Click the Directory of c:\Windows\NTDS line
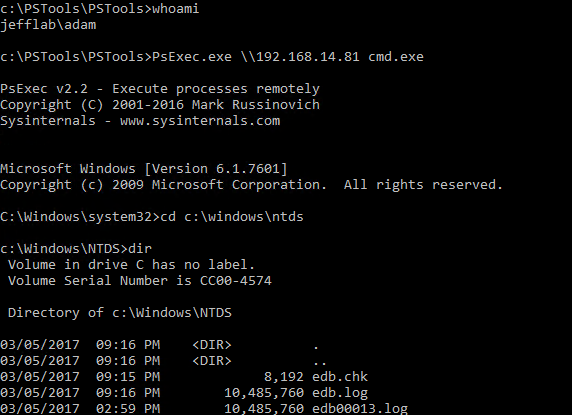The height and width of the screenshot is (415, 572). point(120,313)
